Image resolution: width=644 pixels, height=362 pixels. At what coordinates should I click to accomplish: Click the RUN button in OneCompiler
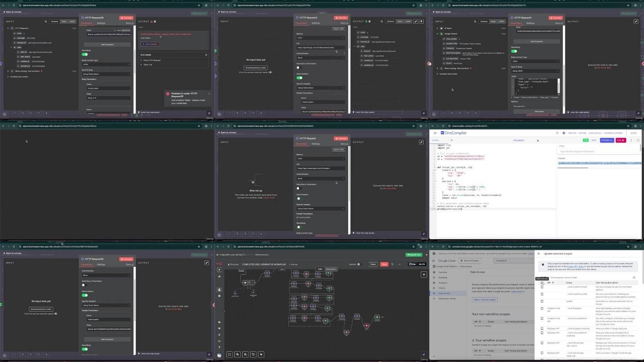pos(621,140)
